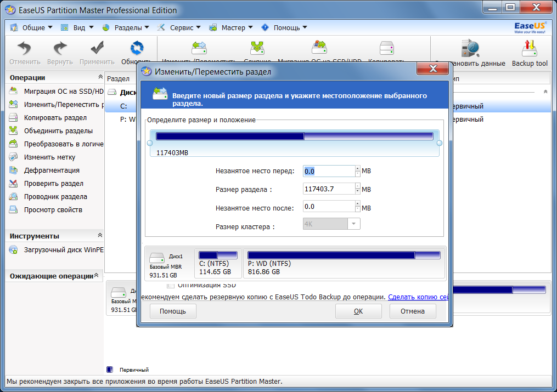557x392 pixels.
Task: Select Миграция ОС на SSD/HDD in the sidebar
Action: 55,91
